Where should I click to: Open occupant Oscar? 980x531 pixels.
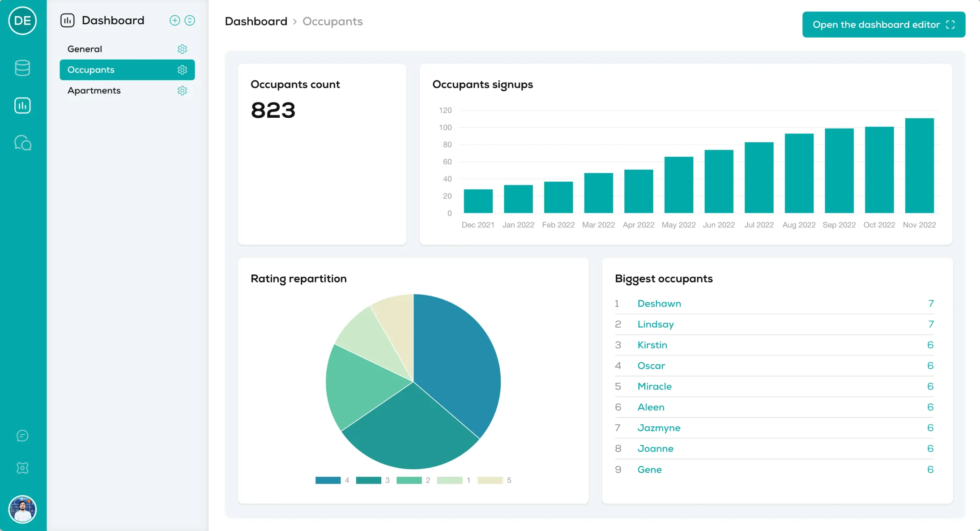pyautogui.click(x=651, y=366)
